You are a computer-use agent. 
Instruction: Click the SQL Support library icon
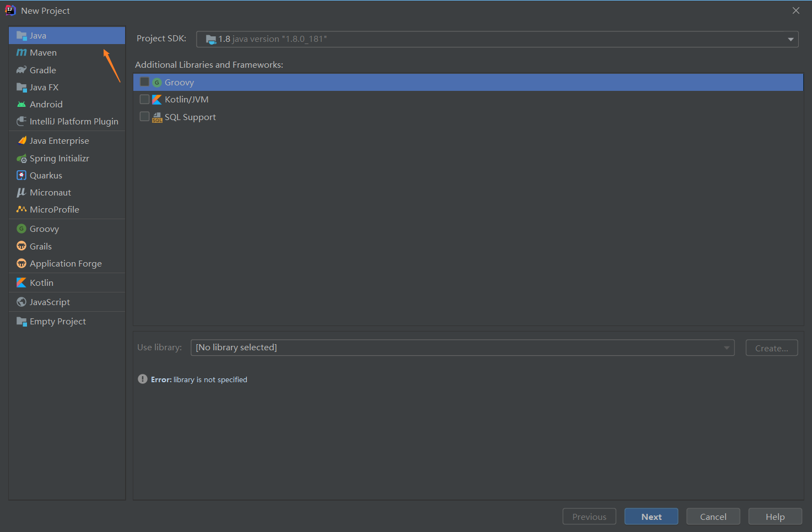coord(157,117)
